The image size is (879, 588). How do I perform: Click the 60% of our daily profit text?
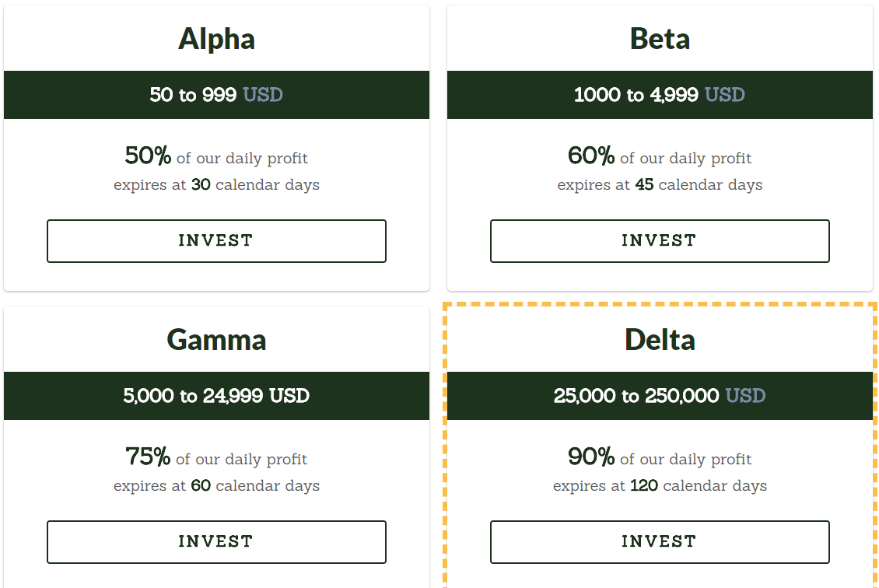[660, 156]
